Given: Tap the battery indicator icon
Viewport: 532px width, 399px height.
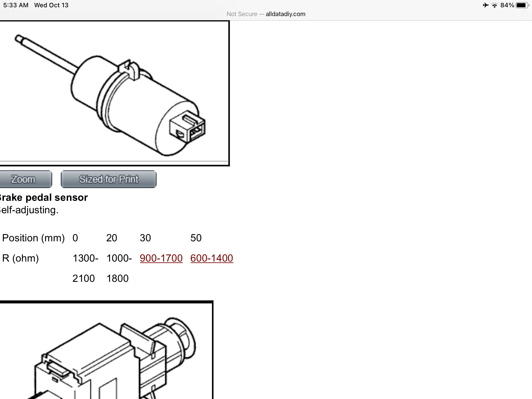Looking at the screenshot, I should tap(522, 5).
